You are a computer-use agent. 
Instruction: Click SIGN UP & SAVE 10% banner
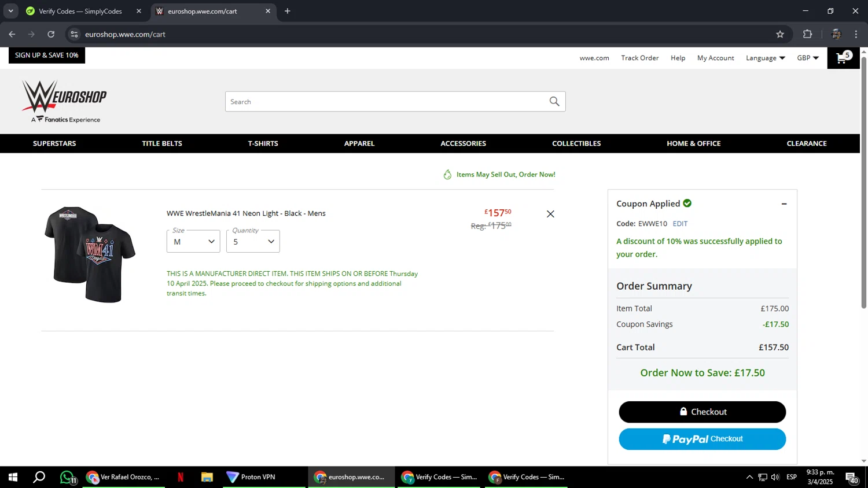point(47,56)
